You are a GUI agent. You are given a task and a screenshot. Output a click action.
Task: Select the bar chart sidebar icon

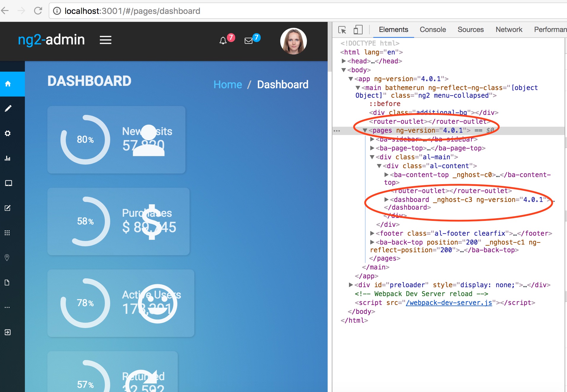8,158
